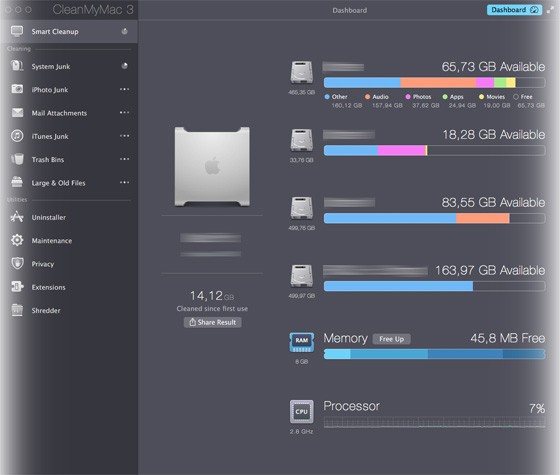Open the Mail Attachments options dots
The height and width of the screenshot is (475, 560).
(x=124, y=112)
